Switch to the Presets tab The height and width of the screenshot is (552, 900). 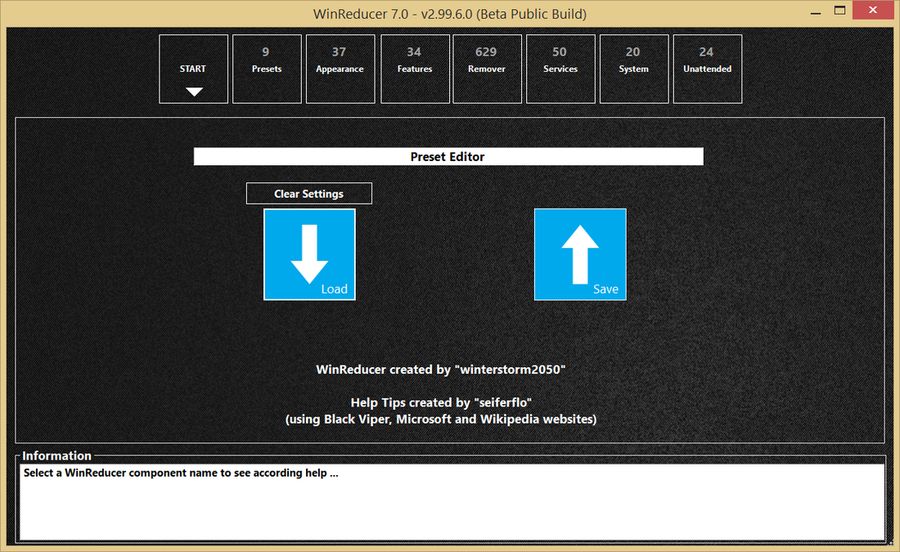(267, 69)
